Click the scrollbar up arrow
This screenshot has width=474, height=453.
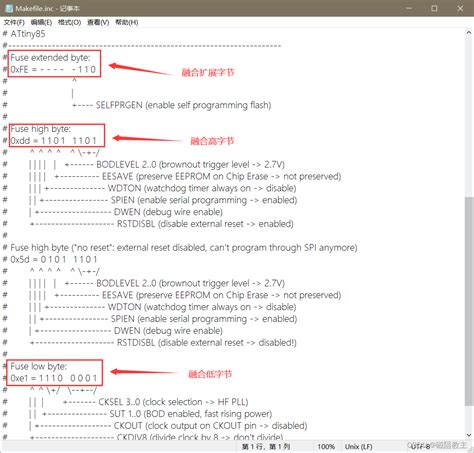469,33
